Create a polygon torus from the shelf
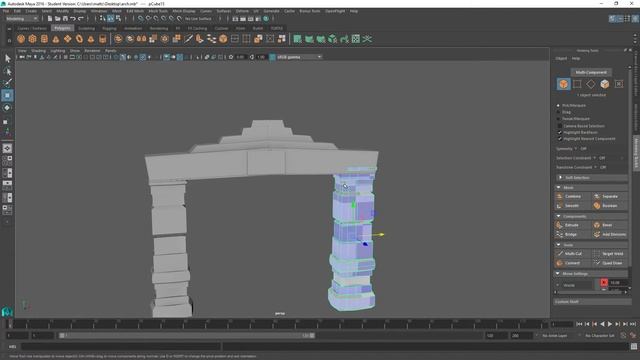 click(x=79, y=39)
